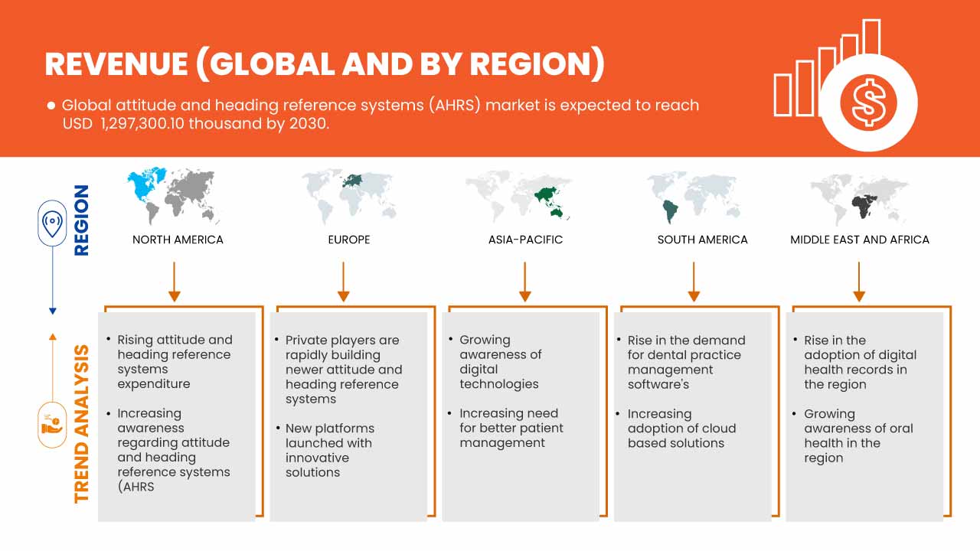
Task: Click the orange arrow below South America
Action: pos(694,282)
